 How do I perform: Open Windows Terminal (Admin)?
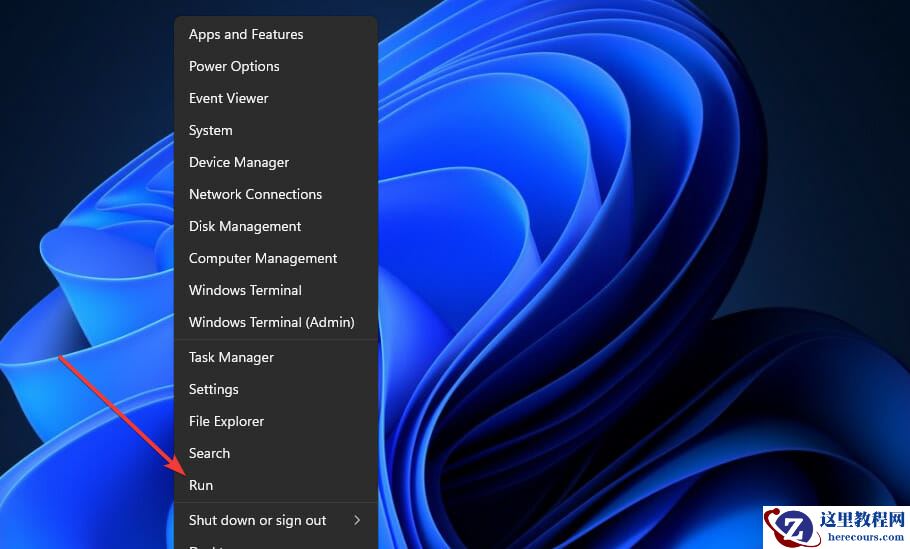271,322
